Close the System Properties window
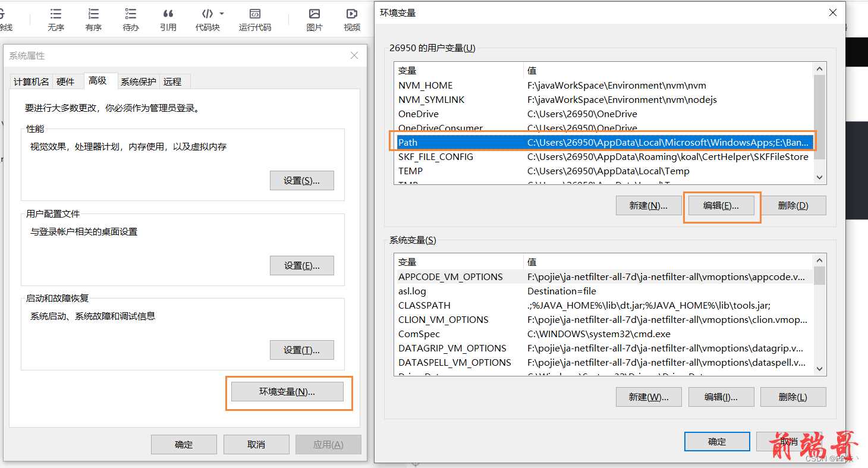Image resolution: width=868 pixels, height=468 pixels. (x=354, y=55)
